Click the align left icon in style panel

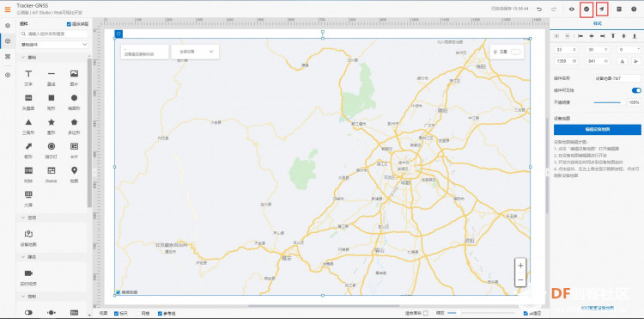click(580, 36)
